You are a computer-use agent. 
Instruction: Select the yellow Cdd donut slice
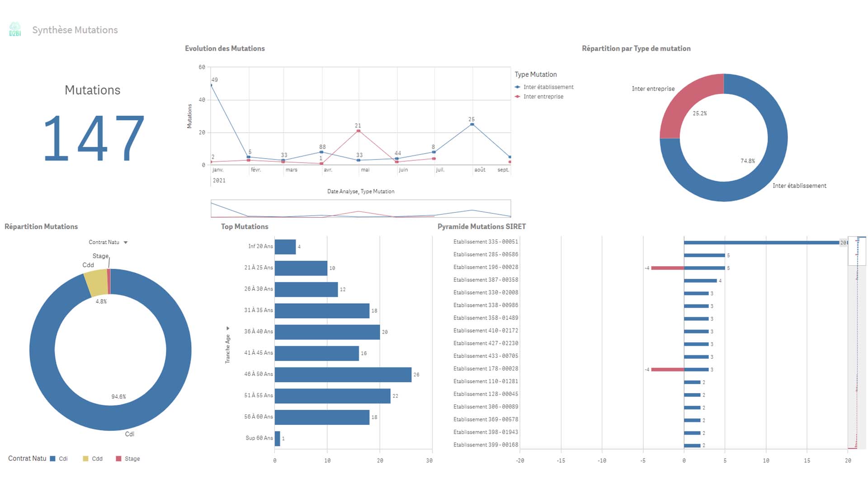pyautogui.click(x=96, y=282)
